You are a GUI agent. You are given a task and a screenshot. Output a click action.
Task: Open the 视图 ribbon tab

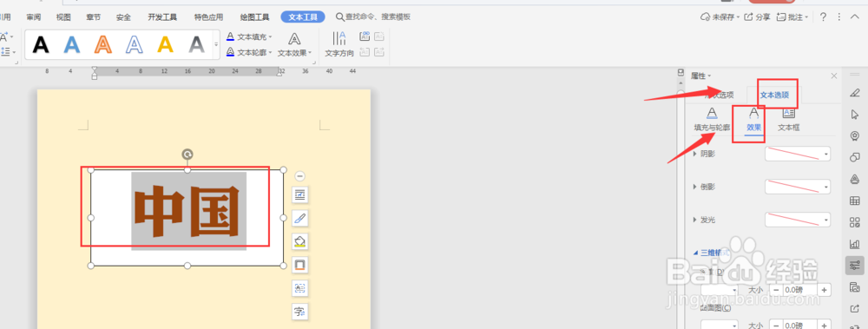coord(63,17)
